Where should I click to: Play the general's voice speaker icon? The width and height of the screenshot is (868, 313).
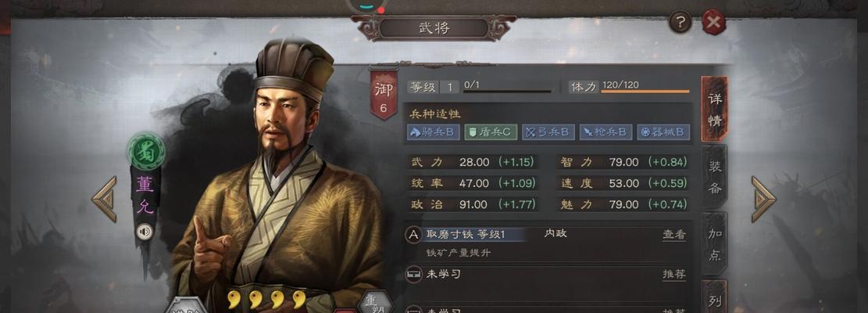(145, 232)
